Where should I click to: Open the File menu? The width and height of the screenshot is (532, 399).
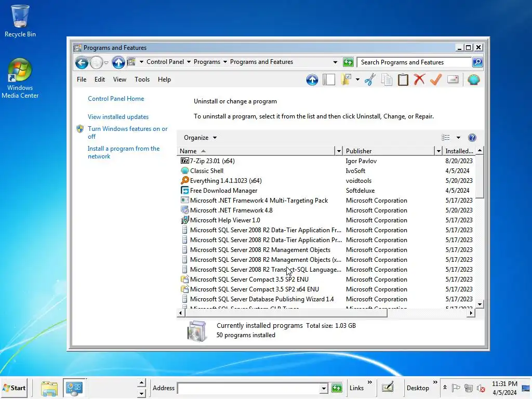pos(82,79)
